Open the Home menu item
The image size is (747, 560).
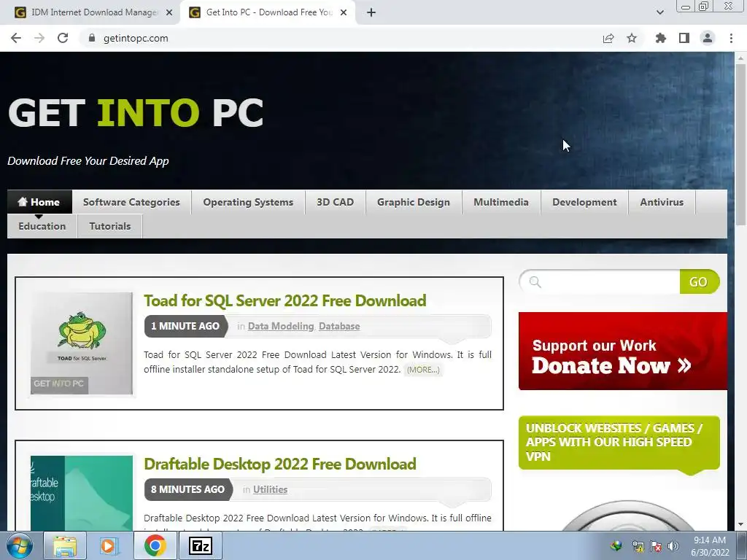(39, 202)
